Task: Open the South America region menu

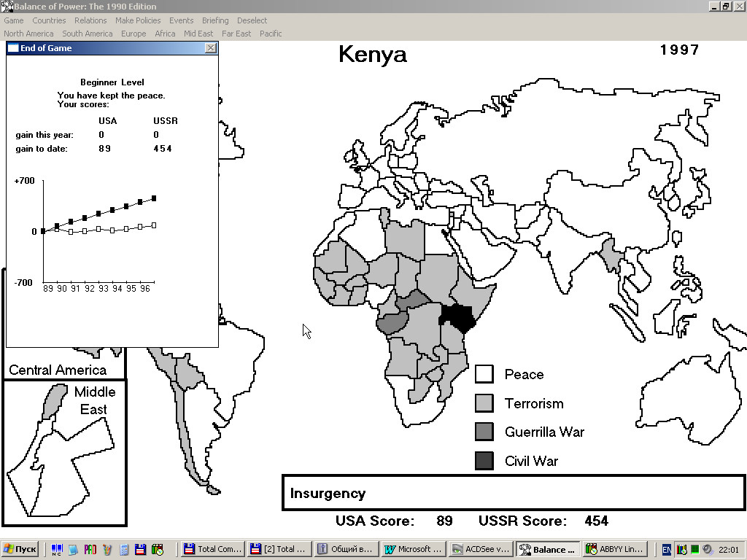Action: pyautogui.click(x=88, y=34)
